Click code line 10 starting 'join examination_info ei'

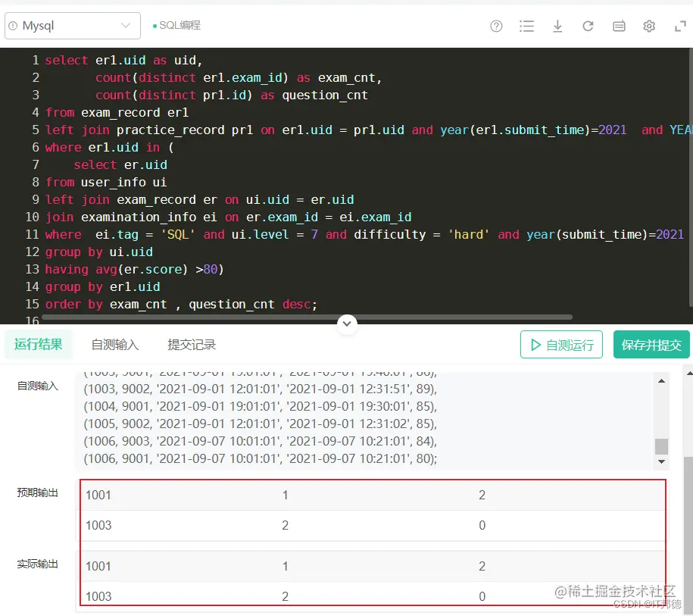(229, 217)
